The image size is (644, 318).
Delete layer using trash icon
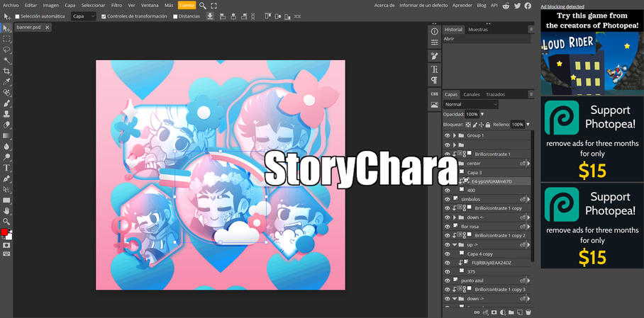click(x=528, y=312)
